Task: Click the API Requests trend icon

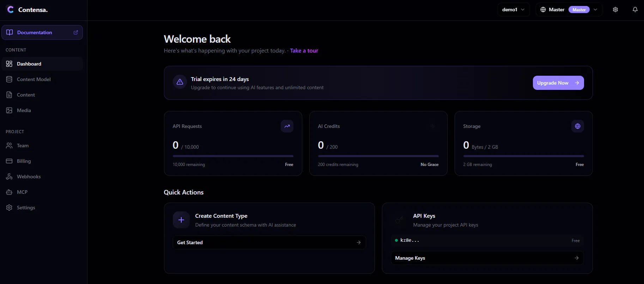Action: coord(287,126)
